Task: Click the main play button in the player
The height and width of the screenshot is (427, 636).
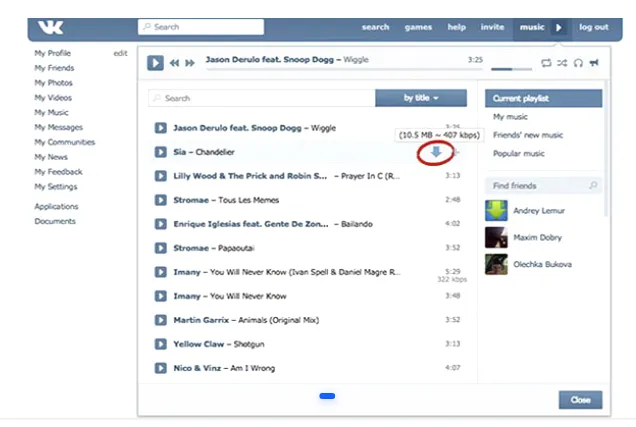Action: [155, 63]
